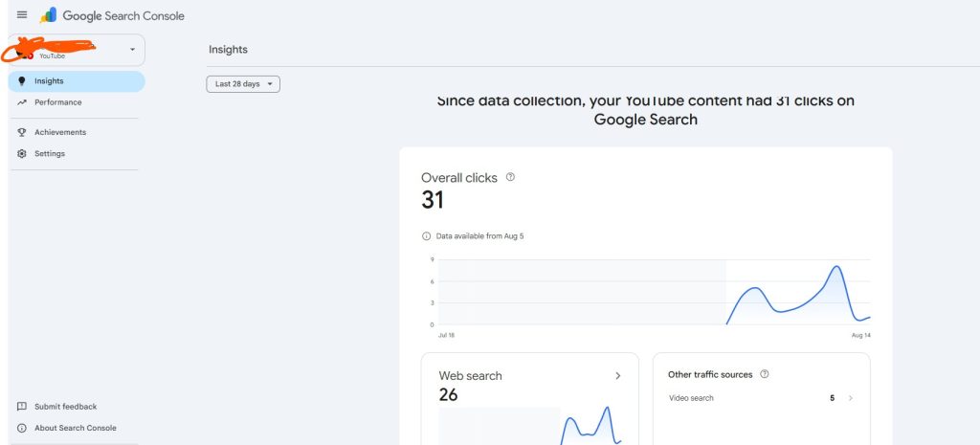
Task: Open Settings in the sidebar
Action: pyautogui.click(x=77, y=154)
